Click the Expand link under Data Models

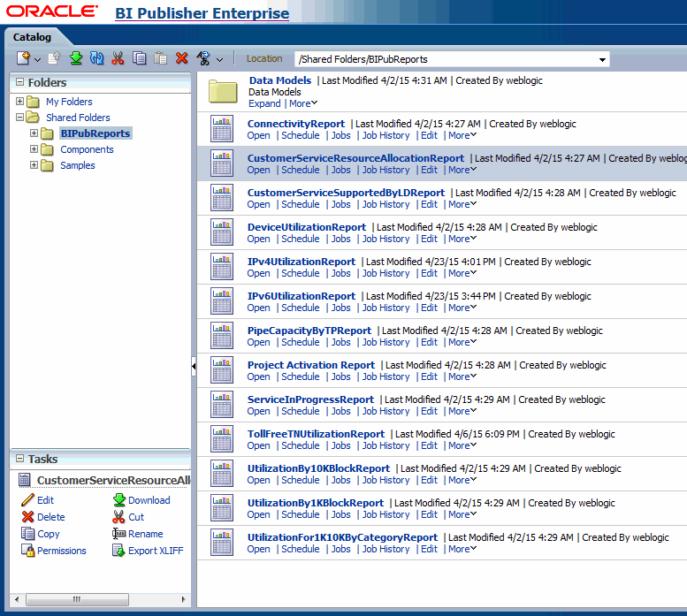(264, 103)
